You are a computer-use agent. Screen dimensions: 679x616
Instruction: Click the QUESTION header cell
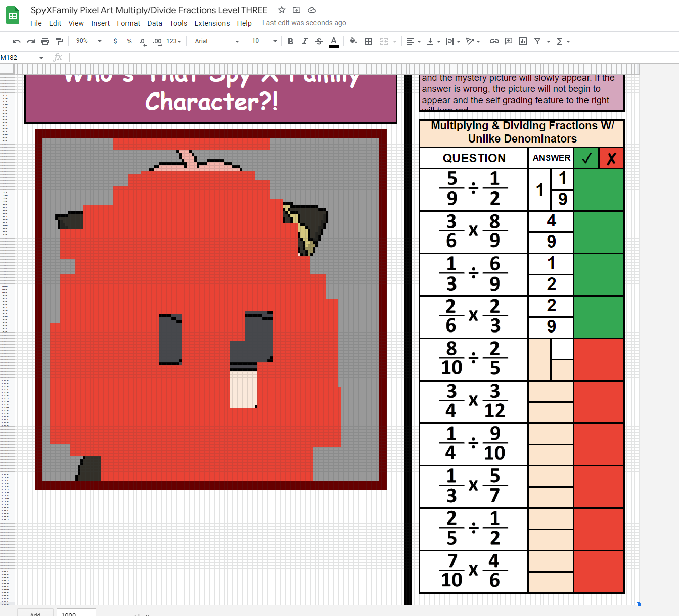click(x=474, y=158)
